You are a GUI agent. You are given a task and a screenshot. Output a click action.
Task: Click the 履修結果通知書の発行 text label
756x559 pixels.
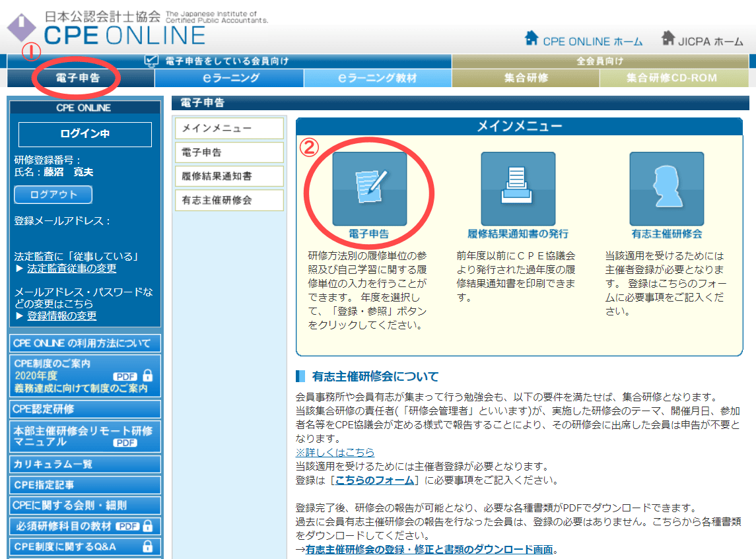coord(518,234)
